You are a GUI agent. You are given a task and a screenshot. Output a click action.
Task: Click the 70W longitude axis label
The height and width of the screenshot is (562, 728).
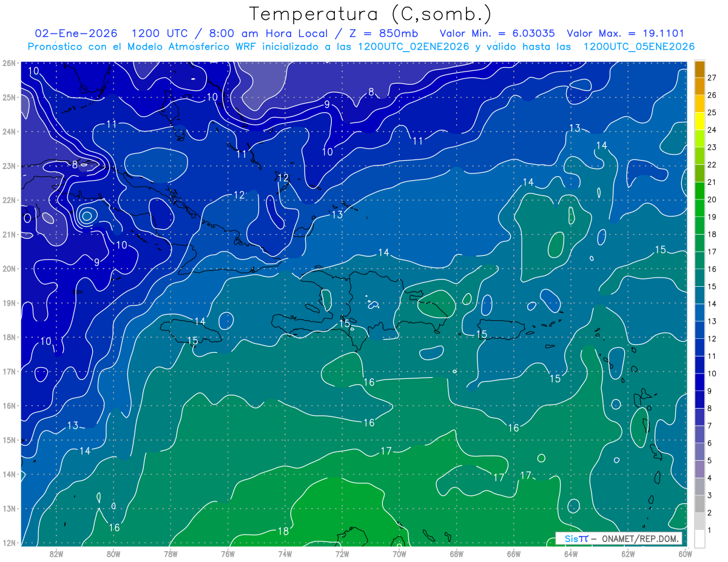pos(399,553)
